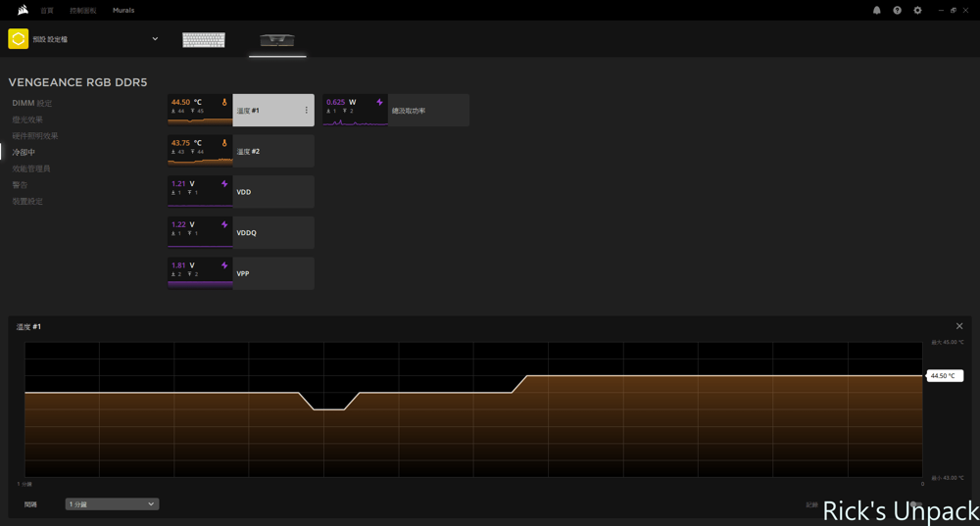
Task: Open 硬件照明效果 hardware lighting section
Action: (35, 135)
